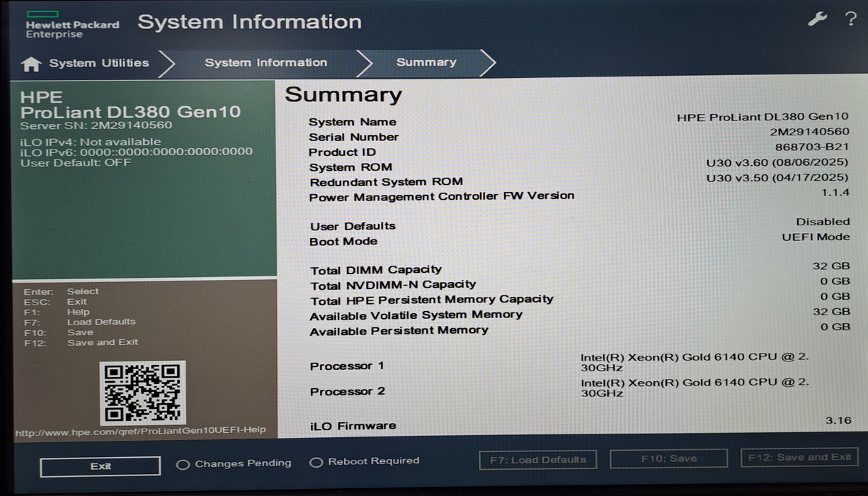Open the ProLiantGen10UEFI-Help URL

141,430
